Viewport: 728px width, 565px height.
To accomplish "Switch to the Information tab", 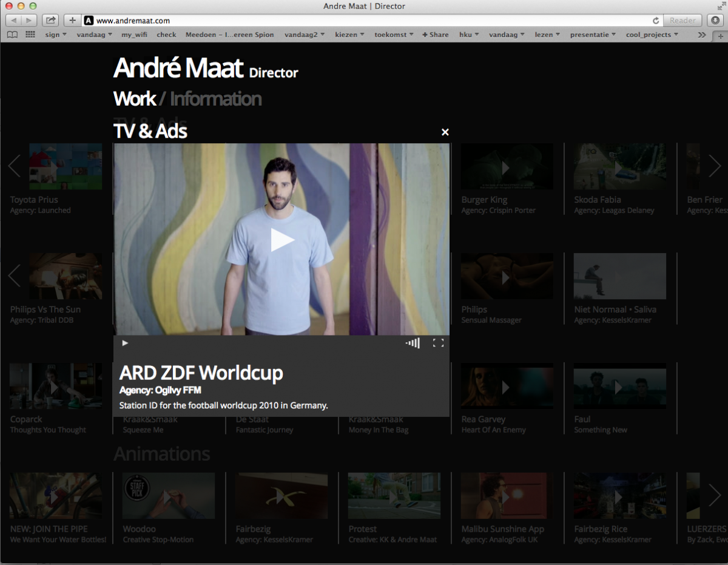I will pos(215,99).
